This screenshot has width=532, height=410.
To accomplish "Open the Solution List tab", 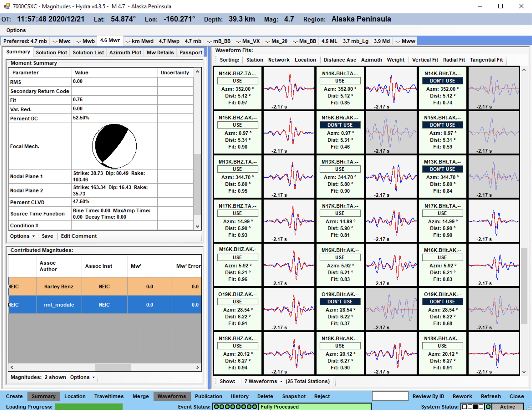I will coord(88,52).
